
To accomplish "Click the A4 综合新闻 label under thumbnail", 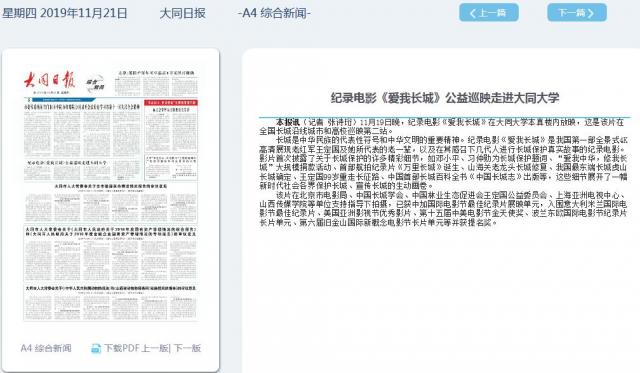I will 46,348.
